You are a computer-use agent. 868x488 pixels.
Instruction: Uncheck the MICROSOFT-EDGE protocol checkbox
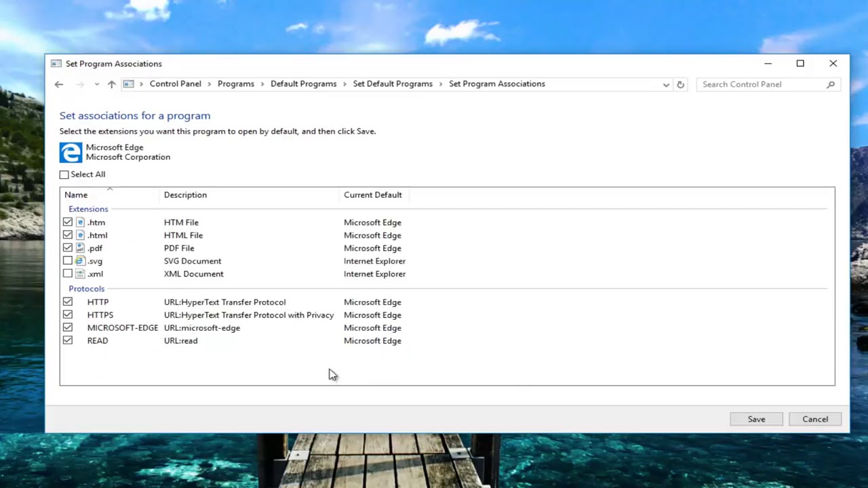[x=68, y=328]
